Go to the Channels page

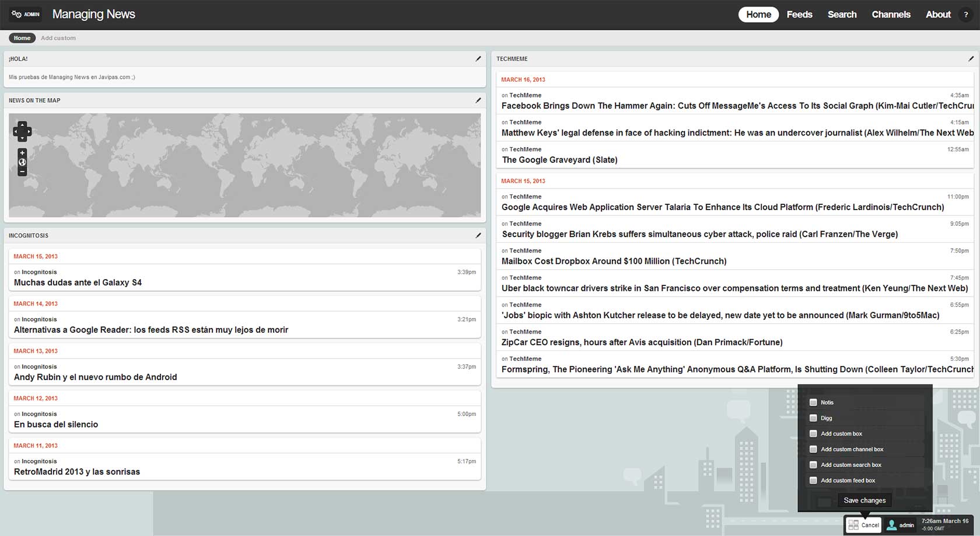click(891, 15)
